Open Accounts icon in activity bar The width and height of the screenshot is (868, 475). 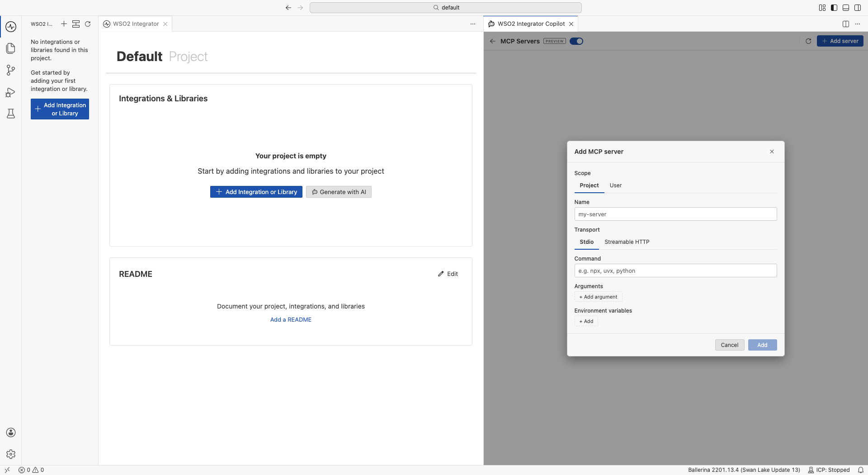(x=11, y=432)
